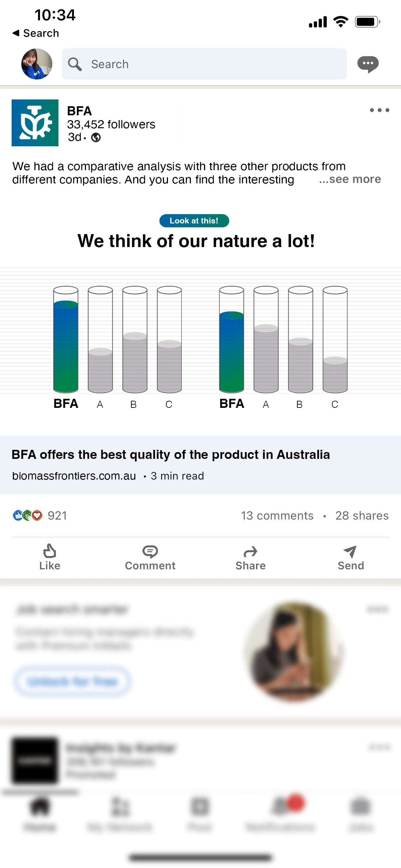Expand post text with "...see more"
The height and width of the screenshot is (868, 401).
tap(350, 179)
